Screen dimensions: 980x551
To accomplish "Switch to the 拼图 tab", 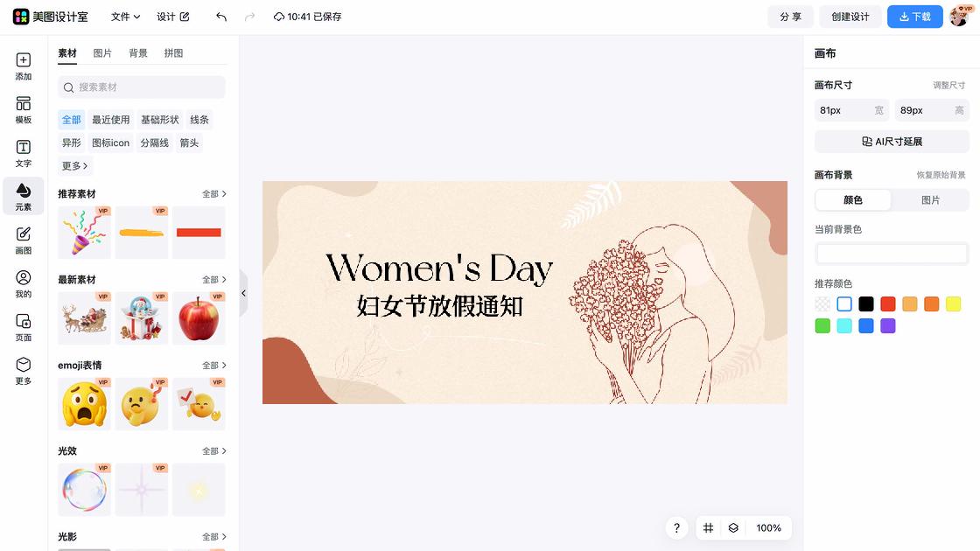I will (174, 53).
